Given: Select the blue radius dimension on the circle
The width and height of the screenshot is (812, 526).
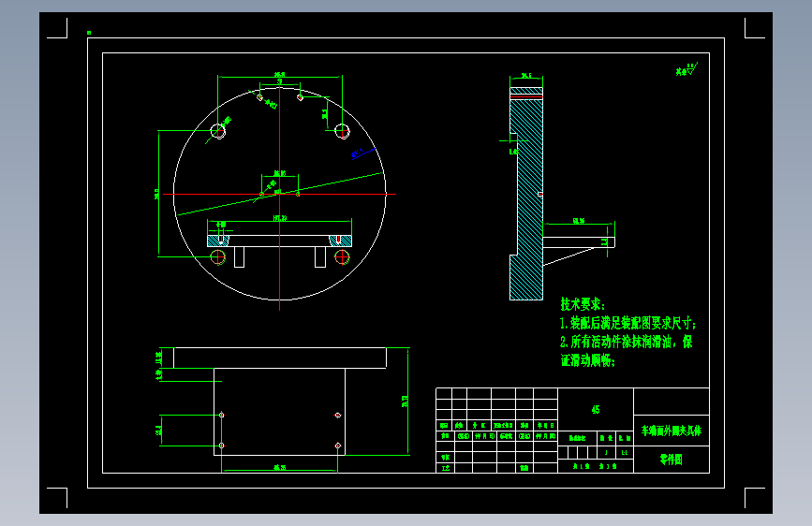Looking at the screenshot, I should pos(363,153).
